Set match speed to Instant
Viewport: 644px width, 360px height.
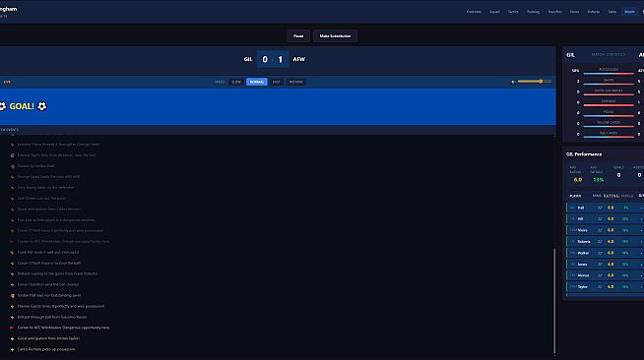[x=295, y=82]
